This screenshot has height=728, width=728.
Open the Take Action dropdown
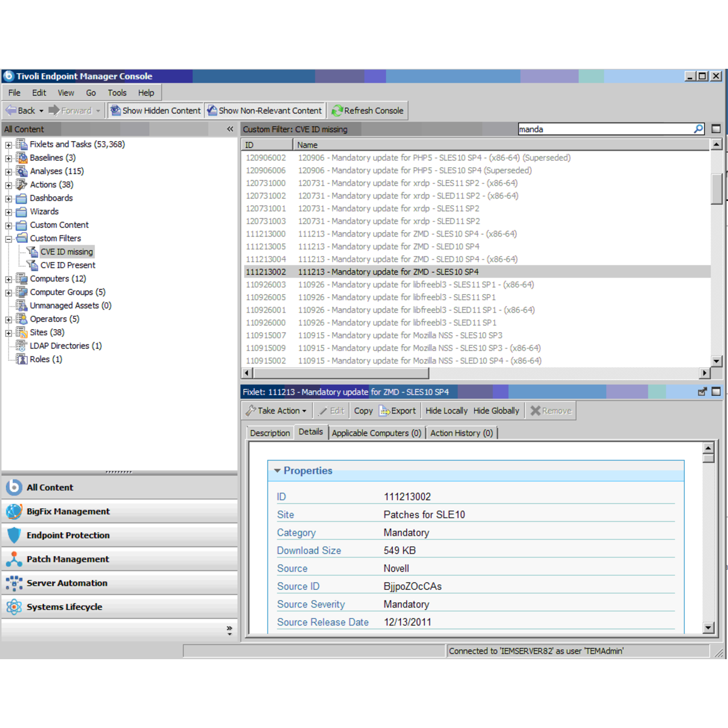pos(277,411)
